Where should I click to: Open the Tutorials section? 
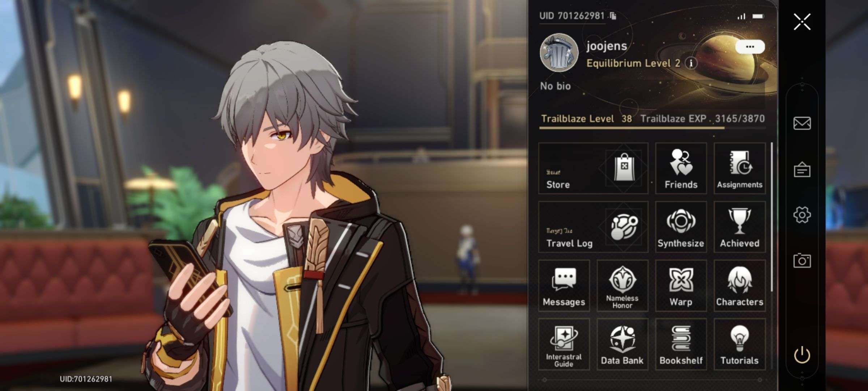point(740,344)
